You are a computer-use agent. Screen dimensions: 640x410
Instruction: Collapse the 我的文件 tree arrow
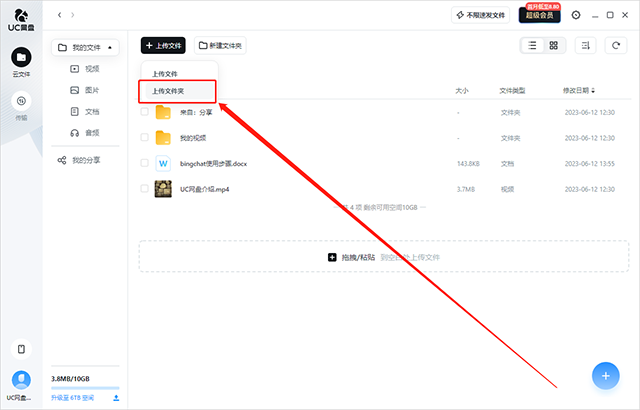pos(110,48)
